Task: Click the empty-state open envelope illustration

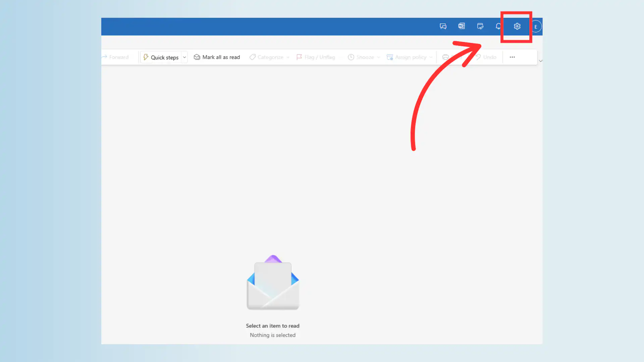Action: coord(273,283)
